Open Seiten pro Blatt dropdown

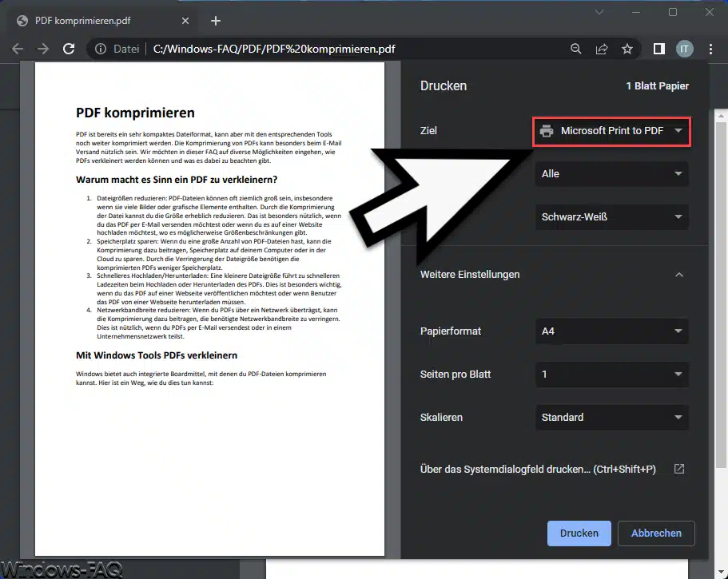coord(611,375)
